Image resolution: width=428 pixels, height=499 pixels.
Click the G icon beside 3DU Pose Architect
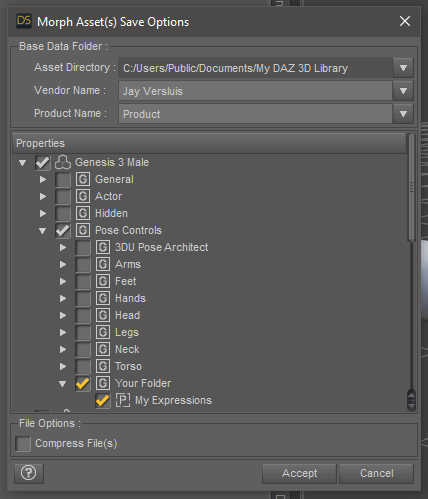(x=103, y=247)
